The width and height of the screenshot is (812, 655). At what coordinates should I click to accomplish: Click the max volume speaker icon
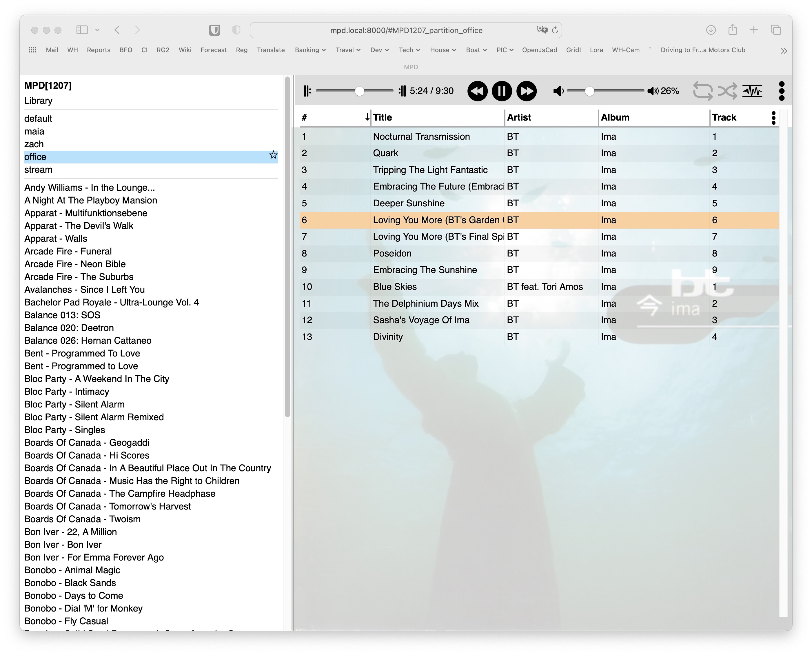click(x=652, y=91)
